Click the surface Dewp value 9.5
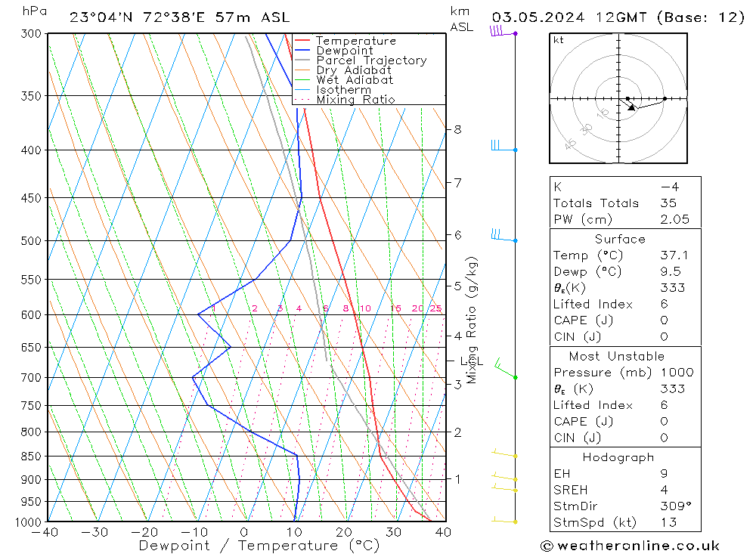The image size is (756, 554). (671, 271)
